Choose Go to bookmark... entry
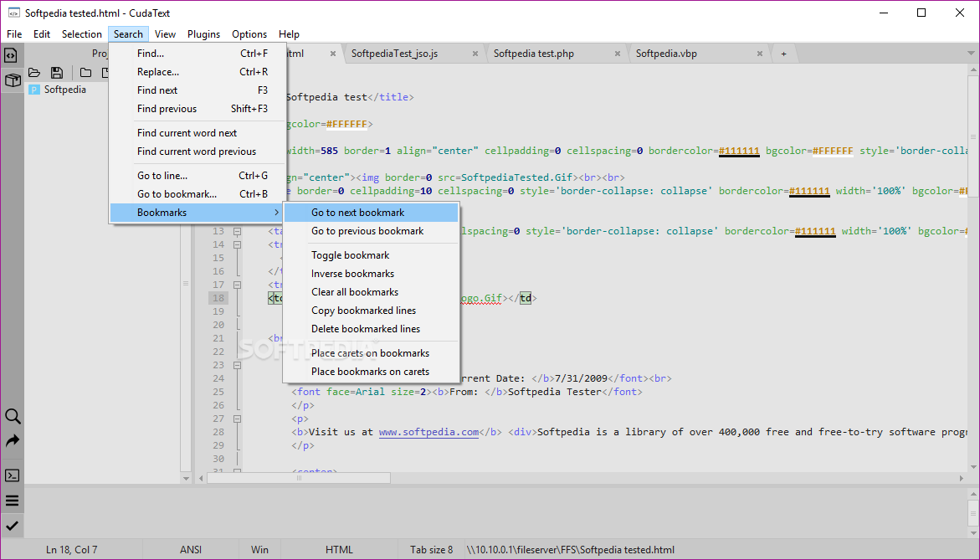Screen dimensions: 980x560 (x=198, y=194)
